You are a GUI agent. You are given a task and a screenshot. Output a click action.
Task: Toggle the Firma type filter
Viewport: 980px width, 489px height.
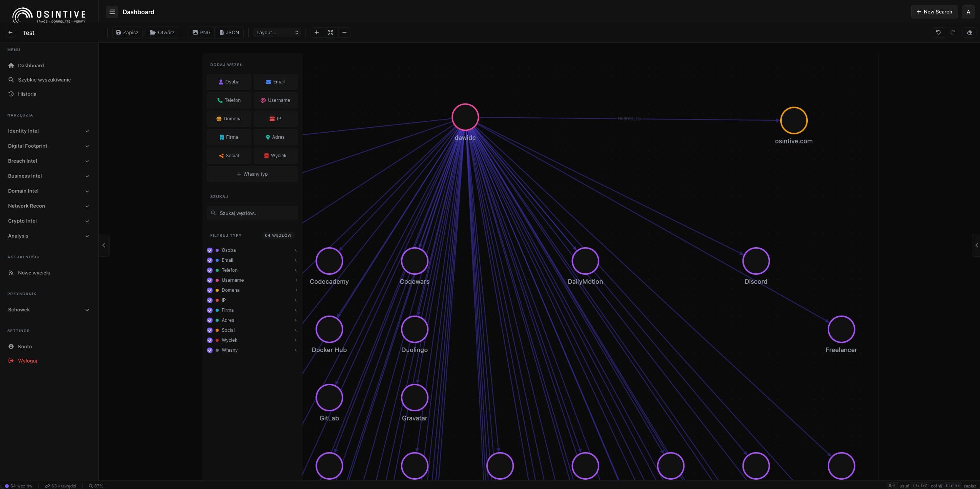coord(210,310)
